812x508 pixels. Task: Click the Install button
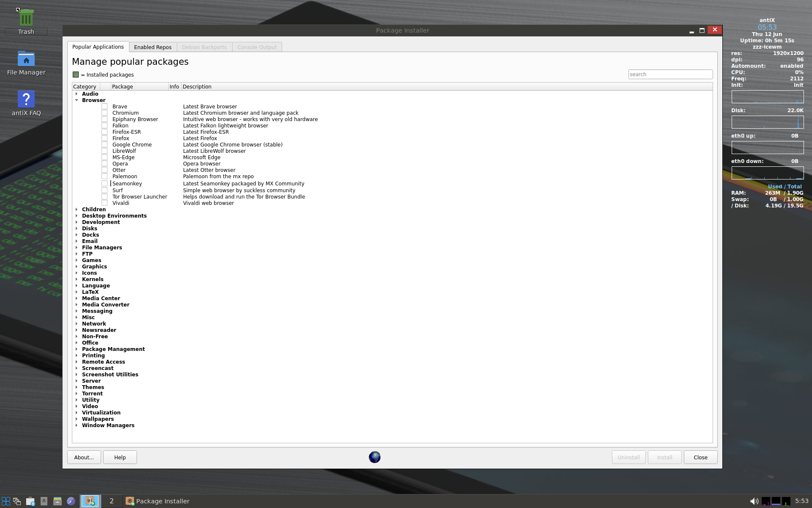[665, 458]
